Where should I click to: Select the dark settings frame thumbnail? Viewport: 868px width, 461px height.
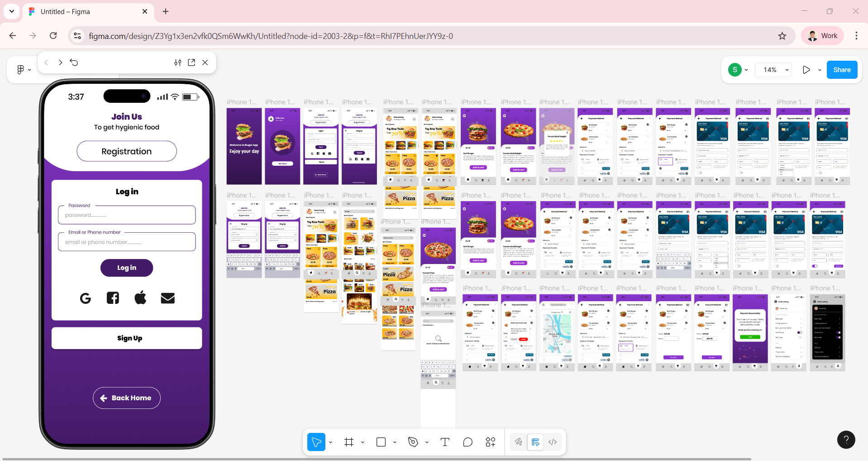827,333
